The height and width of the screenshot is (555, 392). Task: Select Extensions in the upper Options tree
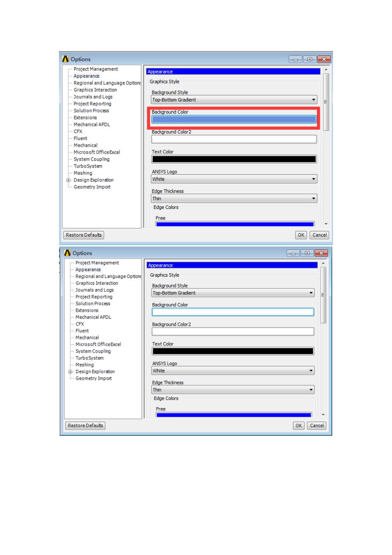tap(85, 118)
